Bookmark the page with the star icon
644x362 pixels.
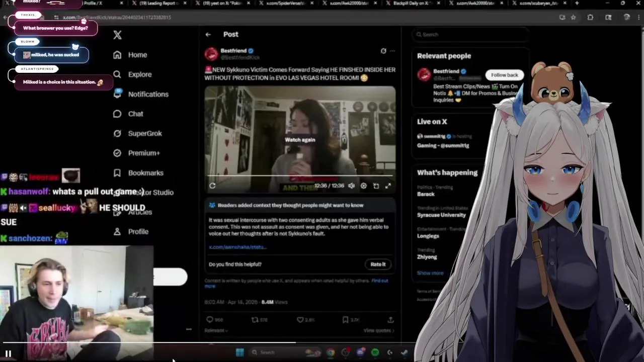pos(573,17)
